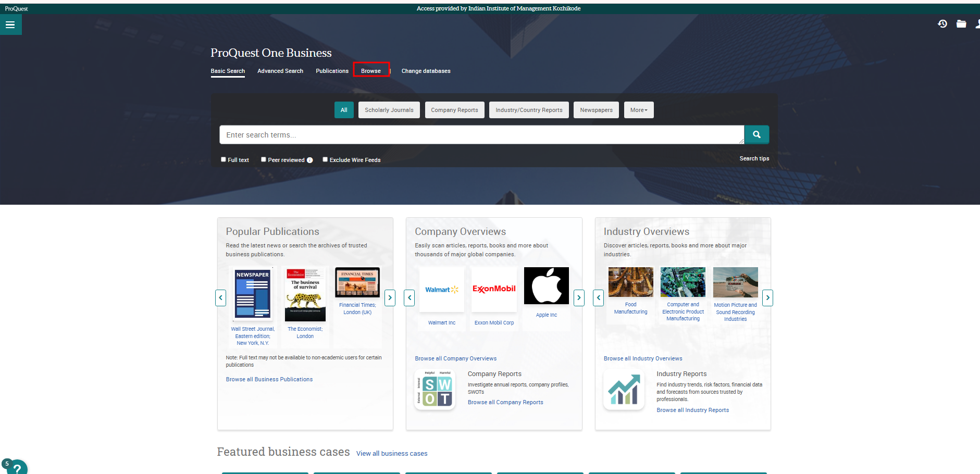Open the help question mark icon
980x474 pixels.
[x=17, y=468]
